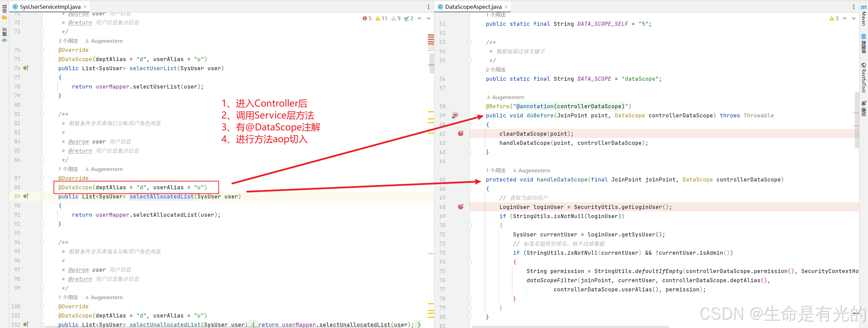Viewport: 868px width, 328px height.
Task: Open tab options menu for SysUserServiceImpl pane
Action: point(429,7)
